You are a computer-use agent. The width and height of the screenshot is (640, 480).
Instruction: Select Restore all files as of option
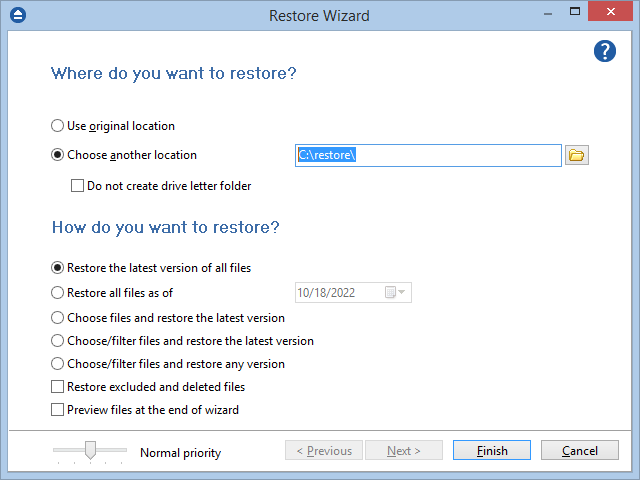[x=57, y=293]
